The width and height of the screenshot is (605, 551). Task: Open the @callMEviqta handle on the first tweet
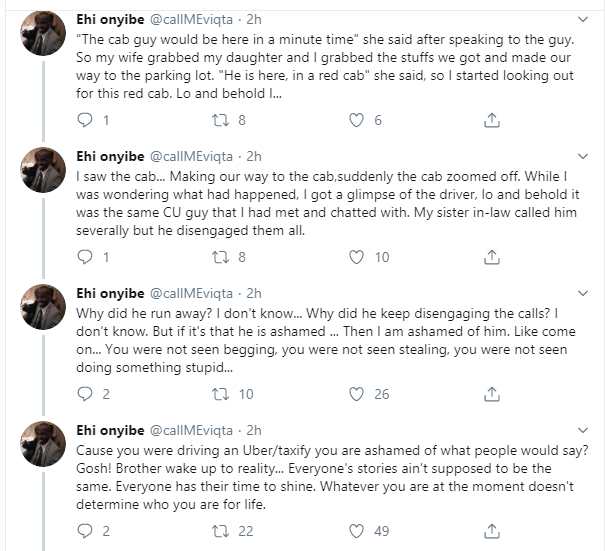194,20
